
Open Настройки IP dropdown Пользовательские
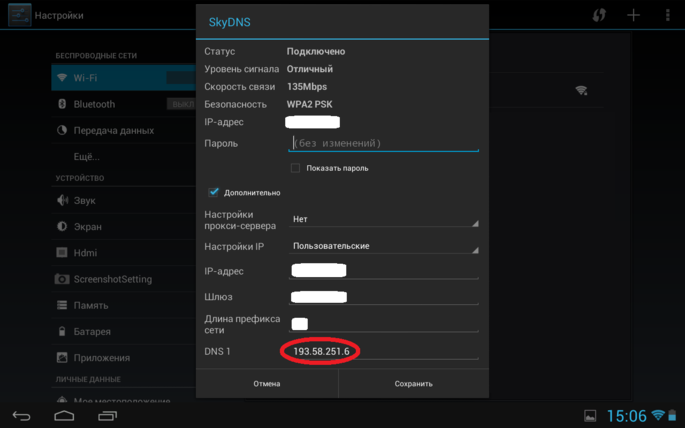point(384,246)
